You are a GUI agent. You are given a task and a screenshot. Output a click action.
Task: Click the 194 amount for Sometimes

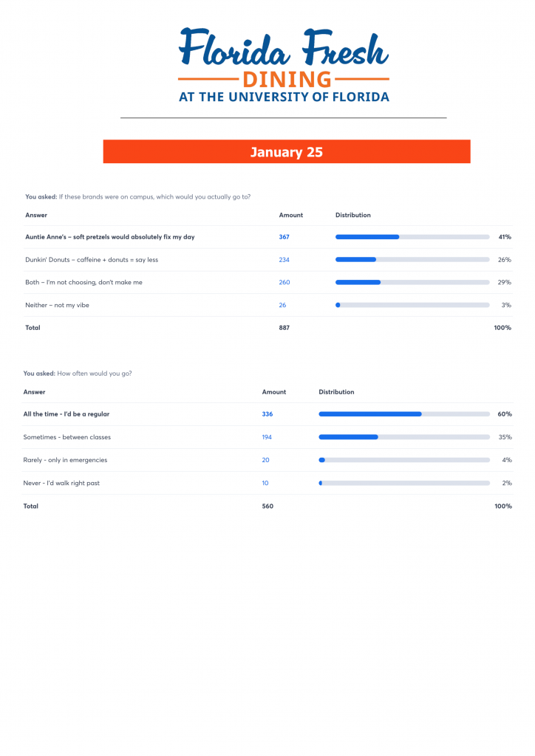267,437
